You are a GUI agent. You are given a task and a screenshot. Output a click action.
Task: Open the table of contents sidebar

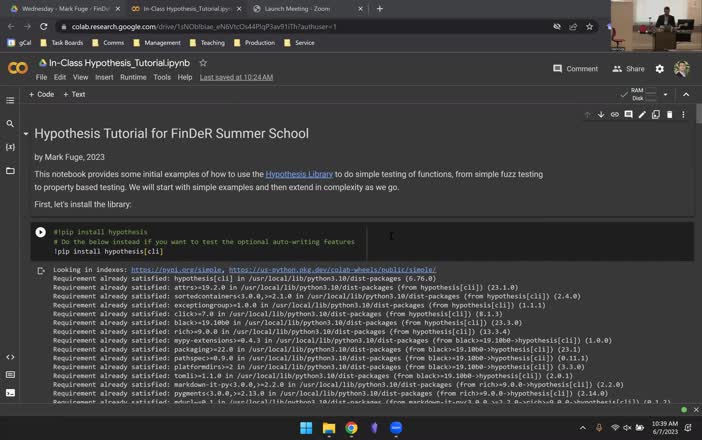(x=10, y=100)
